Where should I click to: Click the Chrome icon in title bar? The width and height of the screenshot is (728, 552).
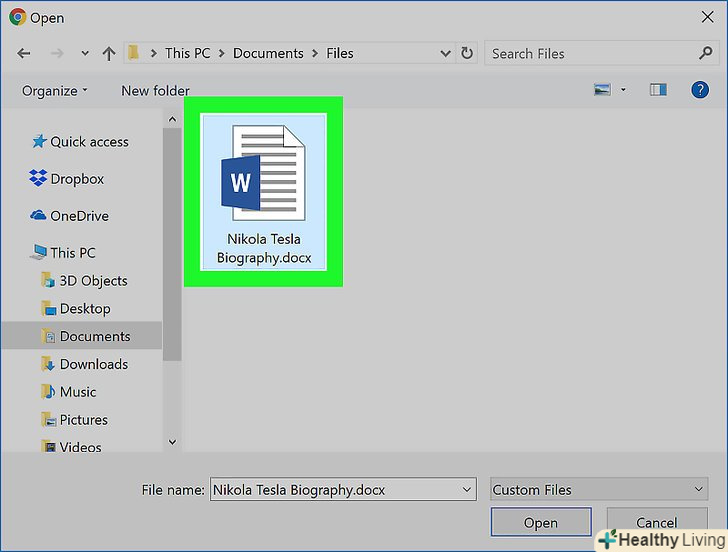pos(18,17)
